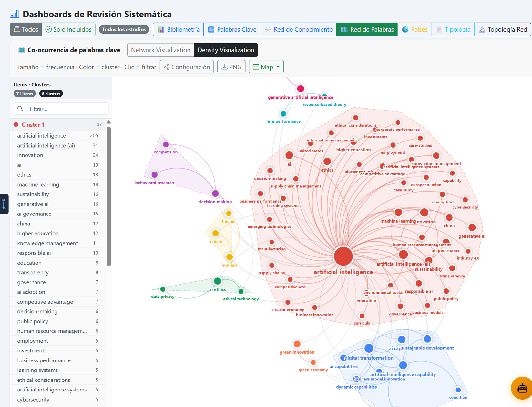Image resolution: width=532 pixels, height=407 pixels.
Task: Select 'knowledge management' list item
Action: click(x=58, y=243)
